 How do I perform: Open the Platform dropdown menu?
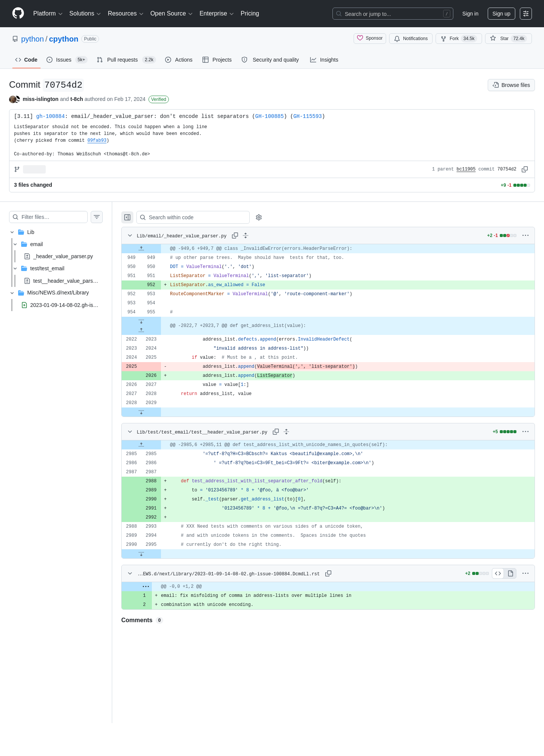point(48,14)
